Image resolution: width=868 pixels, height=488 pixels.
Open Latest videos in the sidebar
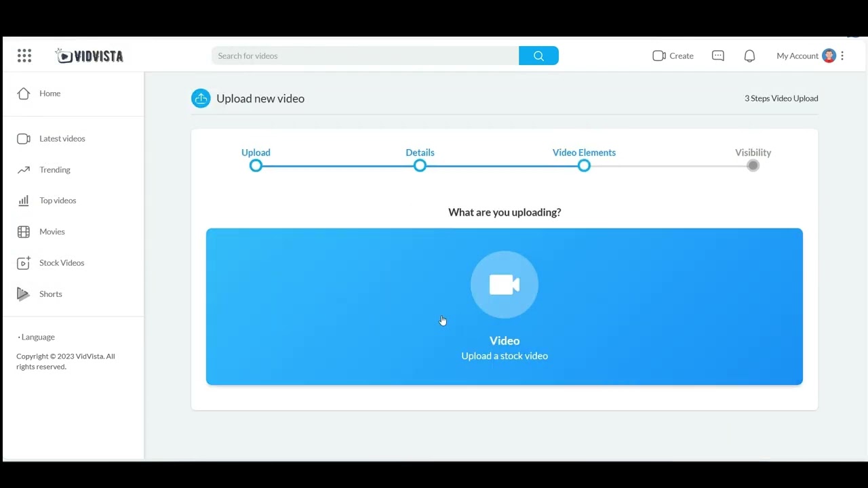[62, 138]
